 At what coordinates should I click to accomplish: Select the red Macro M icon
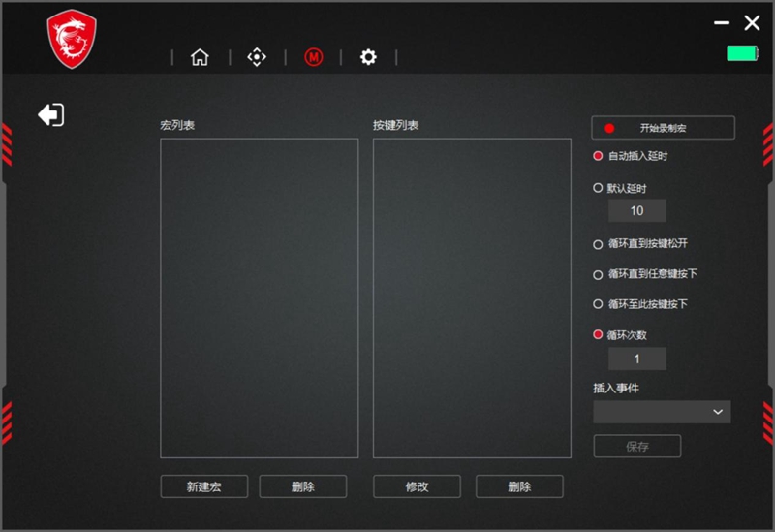pos(313,57)
